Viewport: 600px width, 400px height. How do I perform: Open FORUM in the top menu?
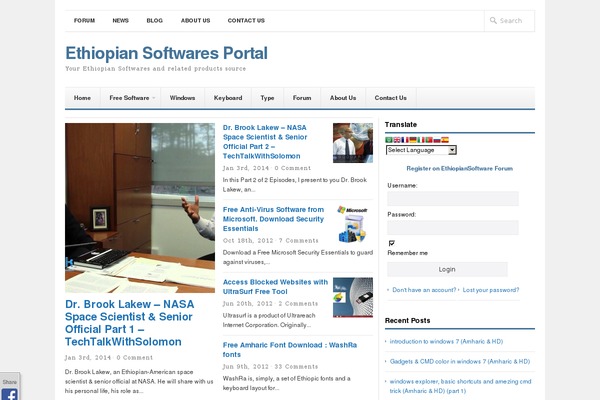tap(85, 21)
